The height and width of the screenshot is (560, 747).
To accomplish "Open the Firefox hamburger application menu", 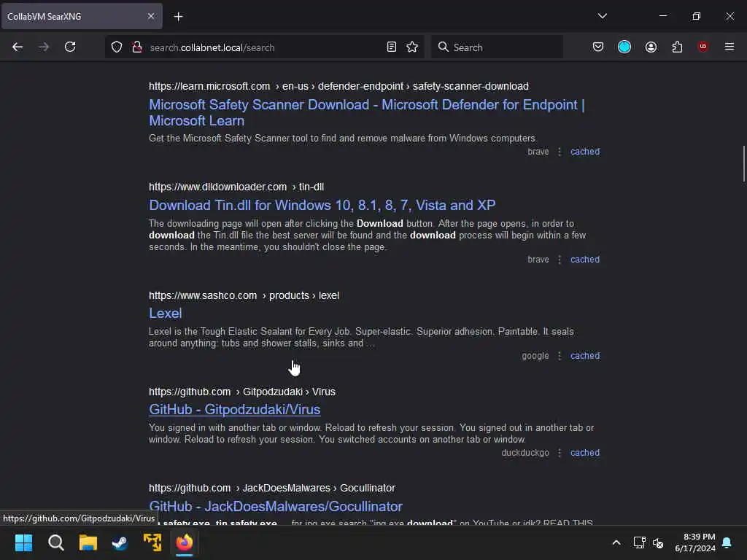I will tap(729, 47).
